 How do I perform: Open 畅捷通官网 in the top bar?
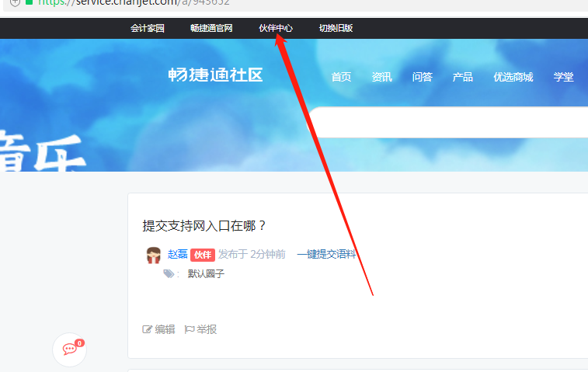211,28
